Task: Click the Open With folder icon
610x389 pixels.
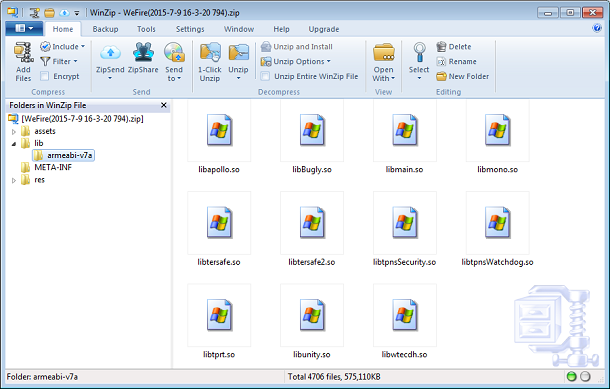Action: [384, 53]
